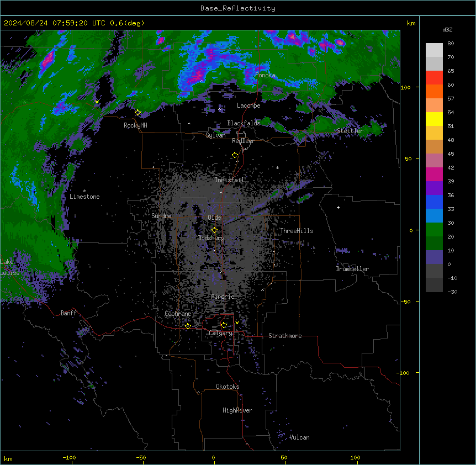This screenshot has height=465, width=476.
Task: Click the Cochrane city label
Action: coord(178,314)
